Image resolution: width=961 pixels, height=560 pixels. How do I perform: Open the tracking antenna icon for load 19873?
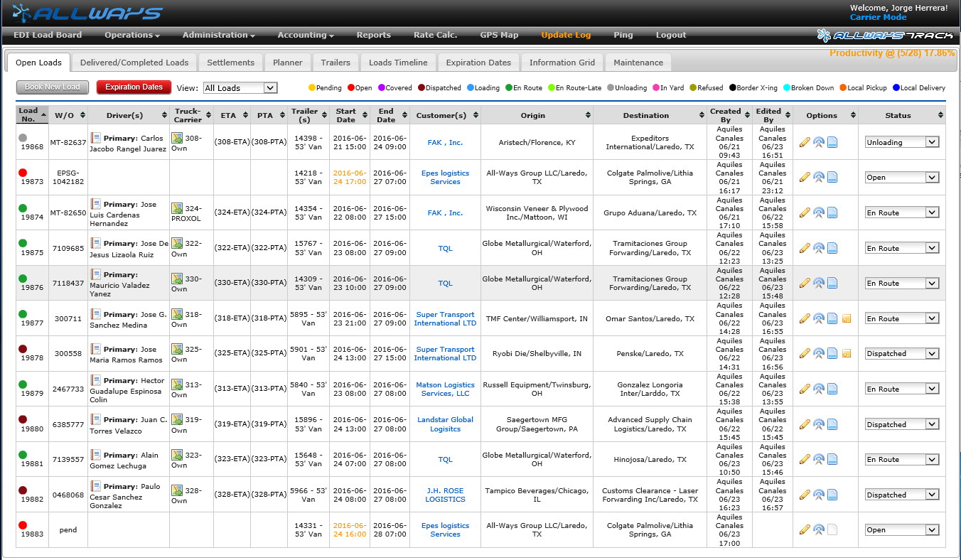(x=818, y=177)
